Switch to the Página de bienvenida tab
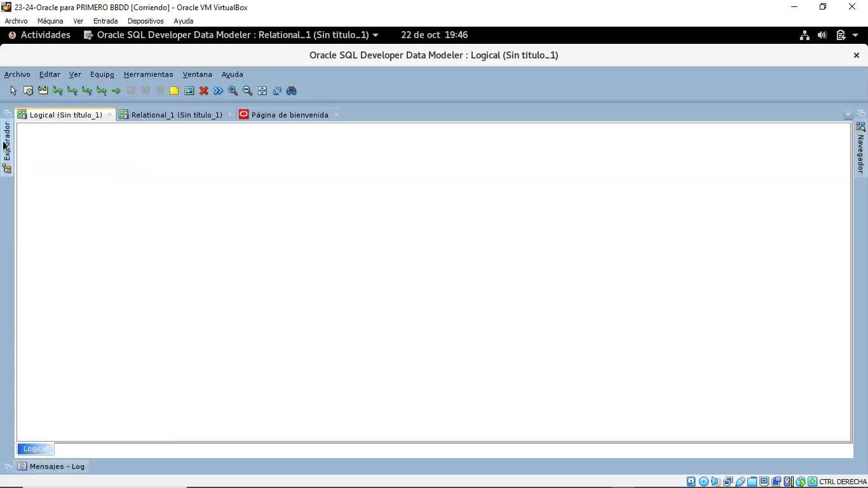868x488 pixels. [x=290, y=115]
